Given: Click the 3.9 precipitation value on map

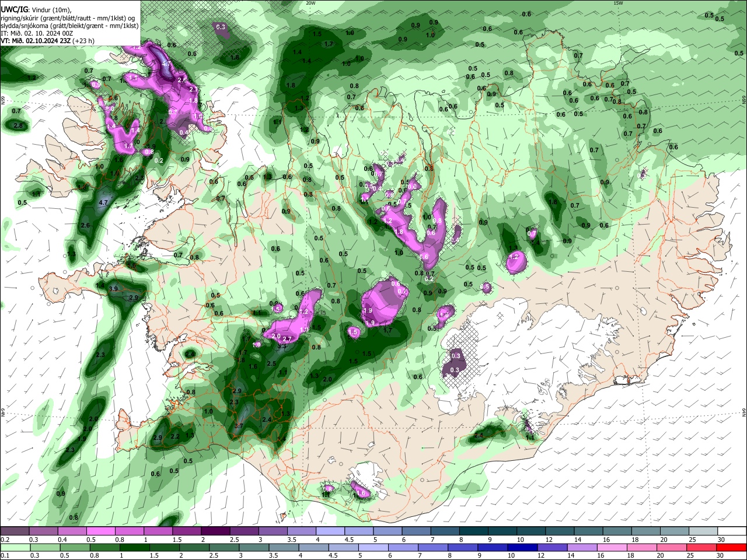Looking at the screenshot, I should [x=114, y=289].
